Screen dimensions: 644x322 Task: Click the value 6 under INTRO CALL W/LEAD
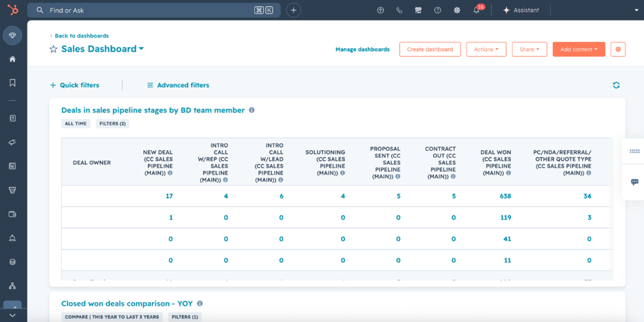click(x=282, y=197)
